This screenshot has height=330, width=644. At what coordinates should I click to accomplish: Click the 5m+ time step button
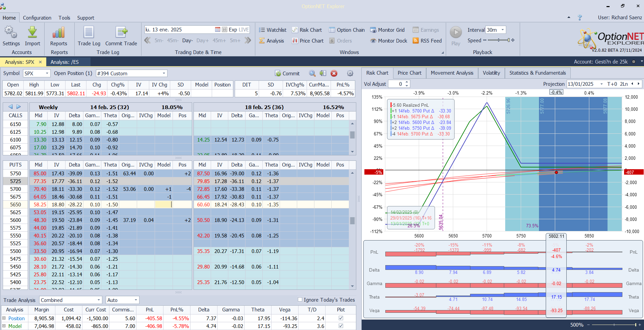pyautogui.click(x=235, y=41)
